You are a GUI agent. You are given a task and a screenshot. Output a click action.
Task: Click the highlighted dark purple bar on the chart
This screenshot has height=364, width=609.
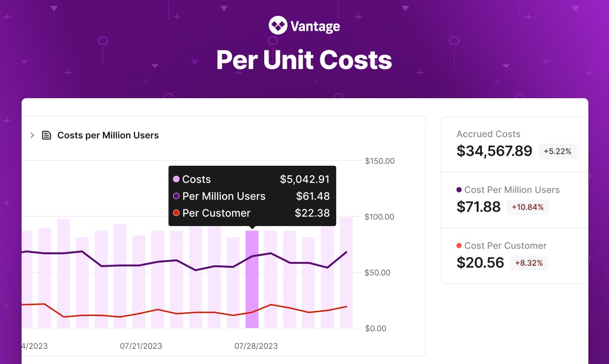click(x=253, y=278)
